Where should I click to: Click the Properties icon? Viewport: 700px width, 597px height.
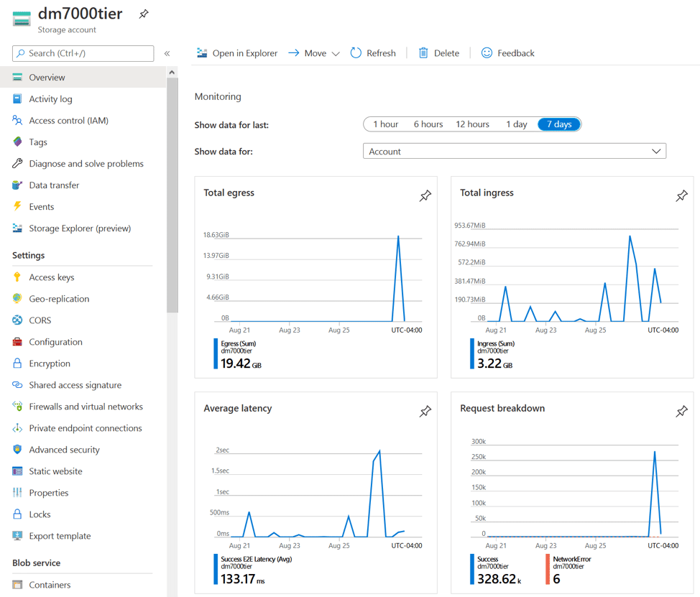coord(17,493)
